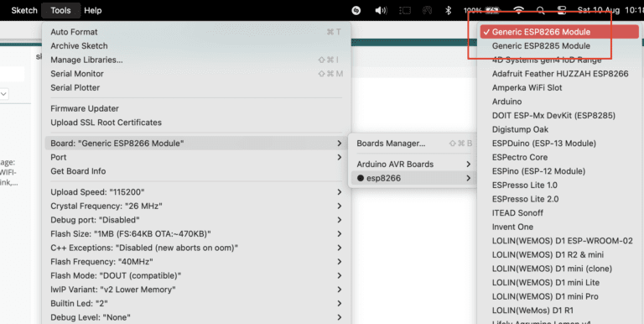Open Spotlight search magnifier icon
The height and width of the screenshot is (324, 644).
(x=541, y=10)
